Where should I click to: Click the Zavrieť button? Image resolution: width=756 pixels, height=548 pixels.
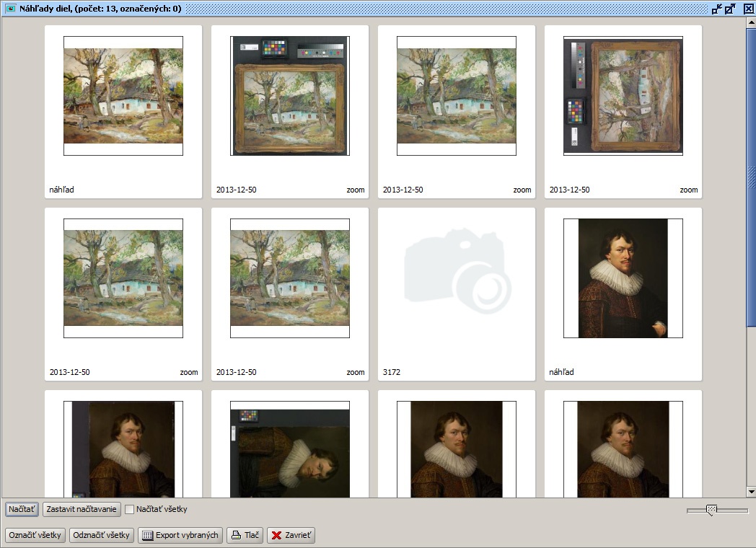click(291, 535)
